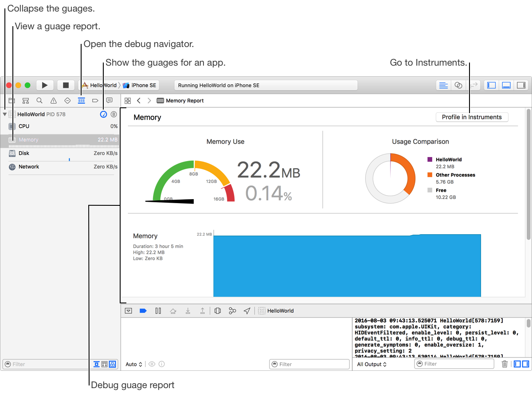Click the Step Over button
This screenshot has height=393, width=532.
(x=173, y=311)
